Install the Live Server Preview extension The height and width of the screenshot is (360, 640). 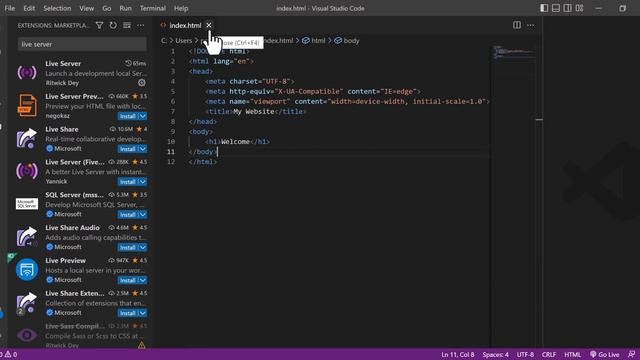(x=128, y=116)
